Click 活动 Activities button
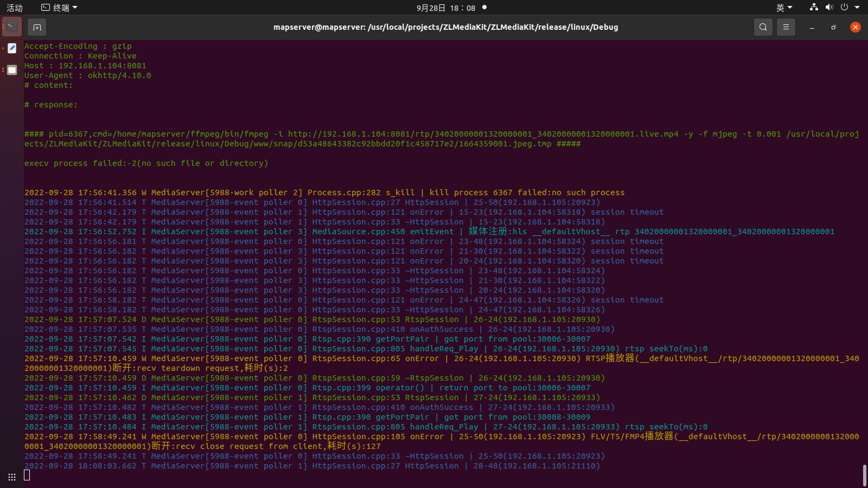 pyautogui.click(x=15, y=8)
